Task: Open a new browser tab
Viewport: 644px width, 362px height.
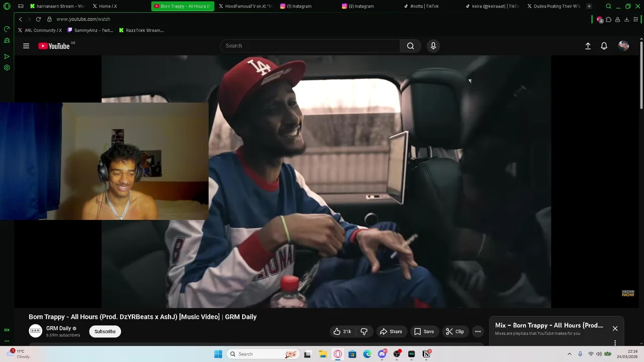Action: pos(589,6)
